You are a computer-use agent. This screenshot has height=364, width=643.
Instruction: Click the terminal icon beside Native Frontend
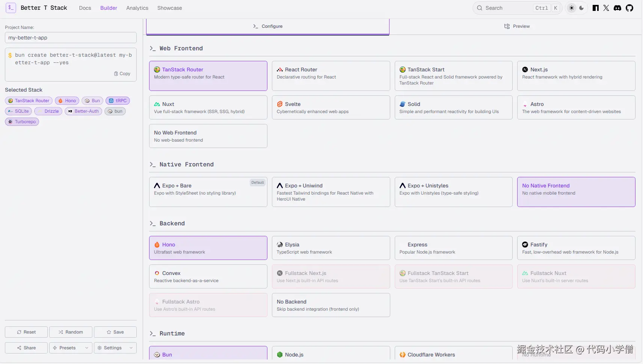(152, 165)
